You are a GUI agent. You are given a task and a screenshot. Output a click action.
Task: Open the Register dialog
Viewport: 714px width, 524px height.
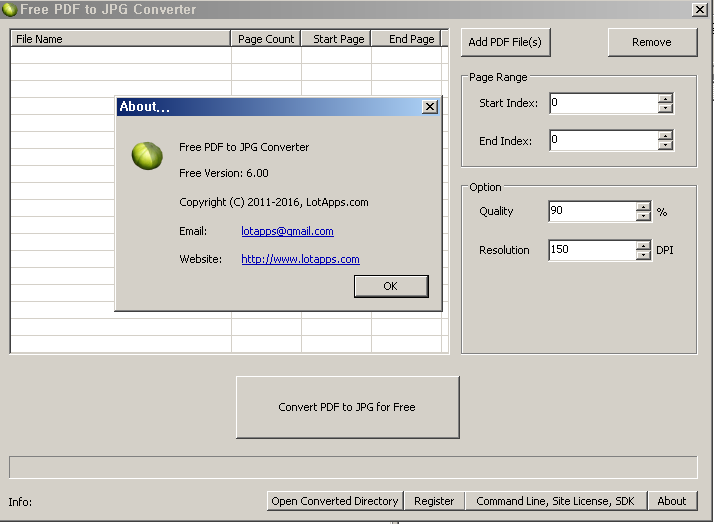[434, 501]
